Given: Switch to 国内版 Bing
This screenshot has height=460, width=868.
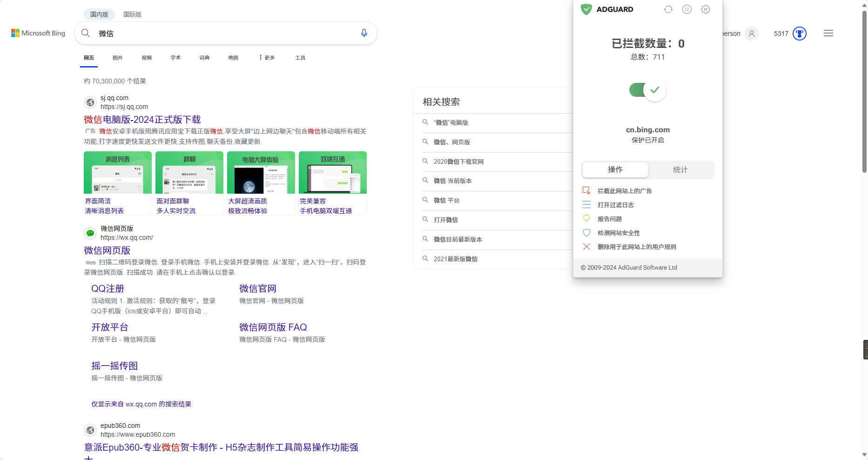Looking at the screenshot, I should (99, 14).
